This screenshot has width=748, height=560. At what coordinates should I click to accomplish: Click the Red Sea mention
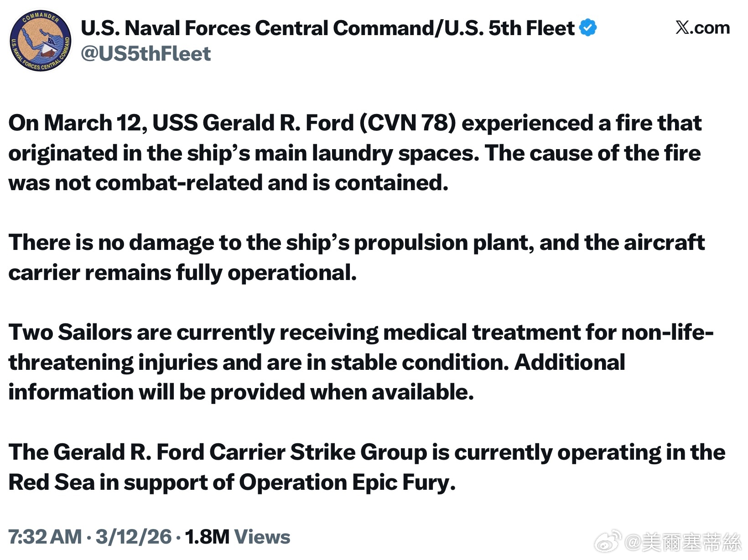click(52, 482)
